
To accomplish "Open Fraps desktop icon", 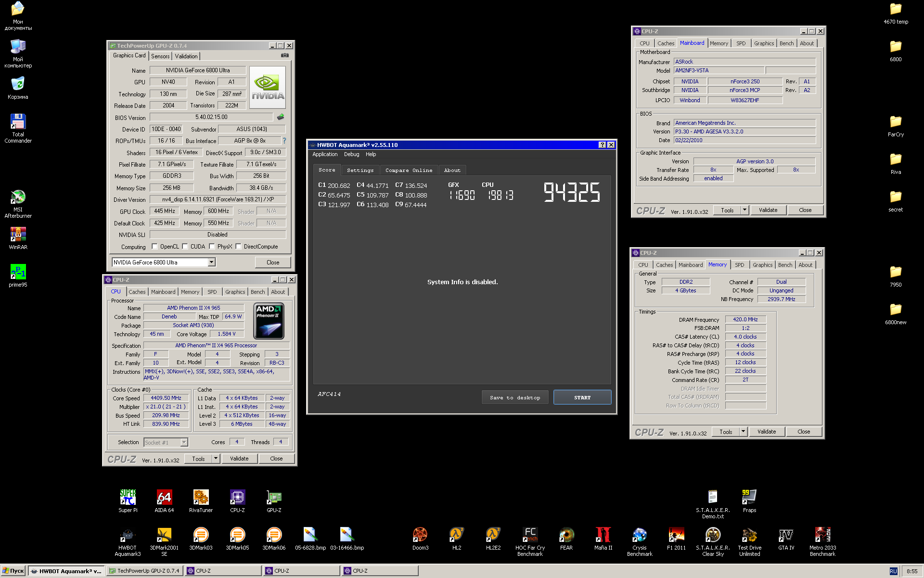I will (749, 501).
